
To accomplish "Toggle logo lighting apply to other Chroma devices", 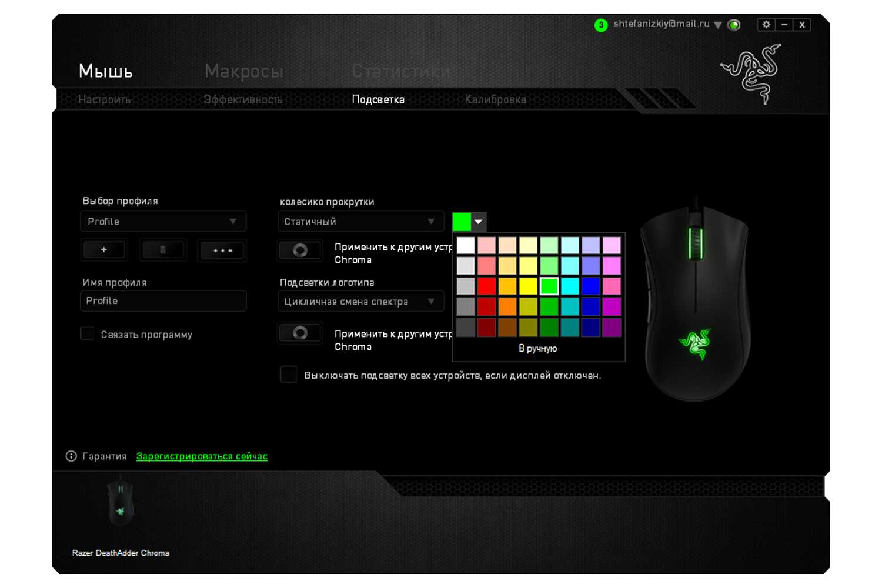I will (300, 333).
